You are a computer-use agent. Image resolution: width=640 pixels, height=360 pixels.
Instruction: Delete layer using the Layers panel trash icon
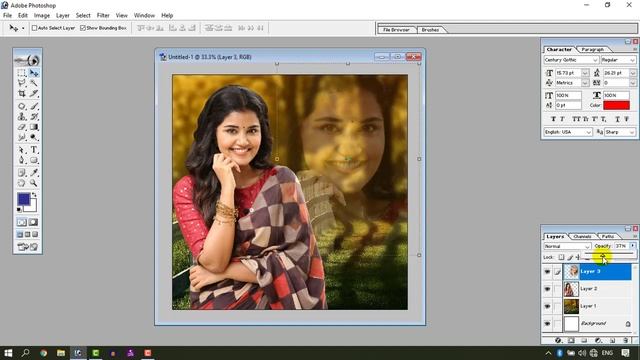(626, 340)
